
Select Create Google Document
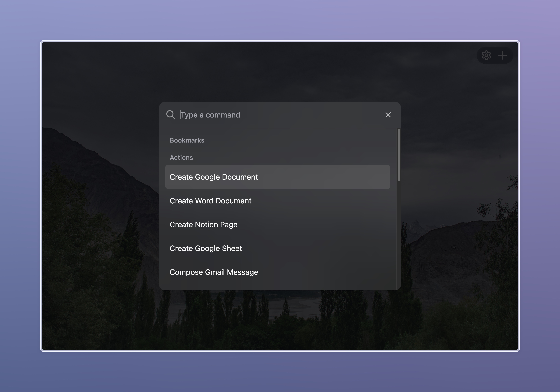pyautogui.click(x=277, y=177)
